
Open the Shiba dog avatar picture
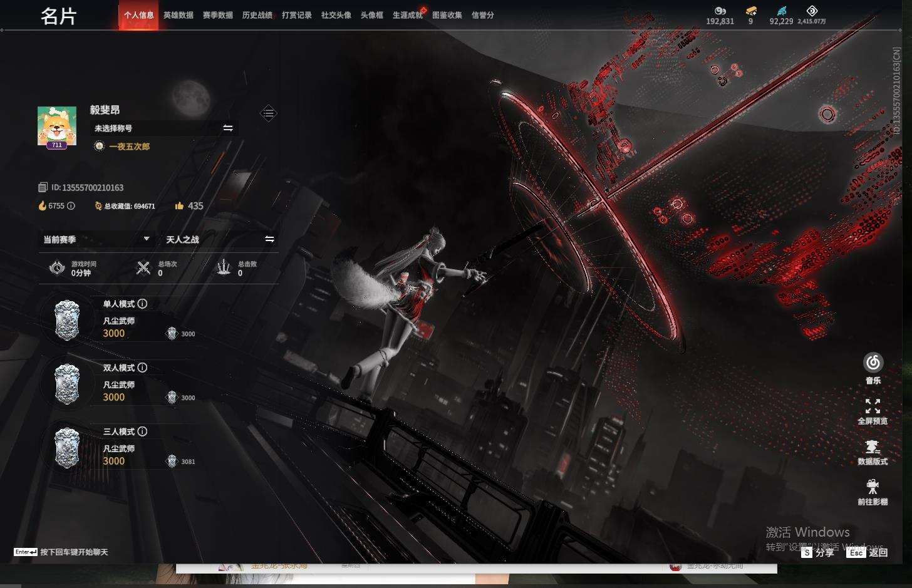[x=57, y=126]
